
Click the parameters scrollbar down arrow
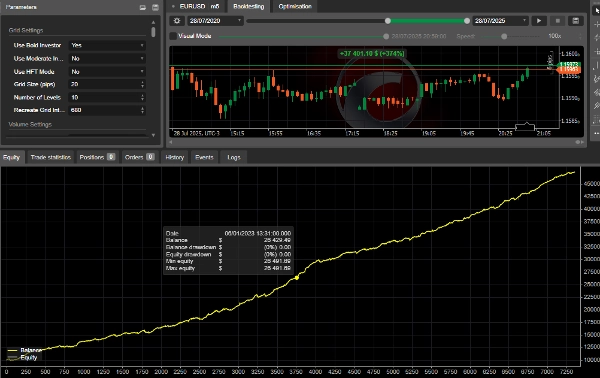coord(153,135)
